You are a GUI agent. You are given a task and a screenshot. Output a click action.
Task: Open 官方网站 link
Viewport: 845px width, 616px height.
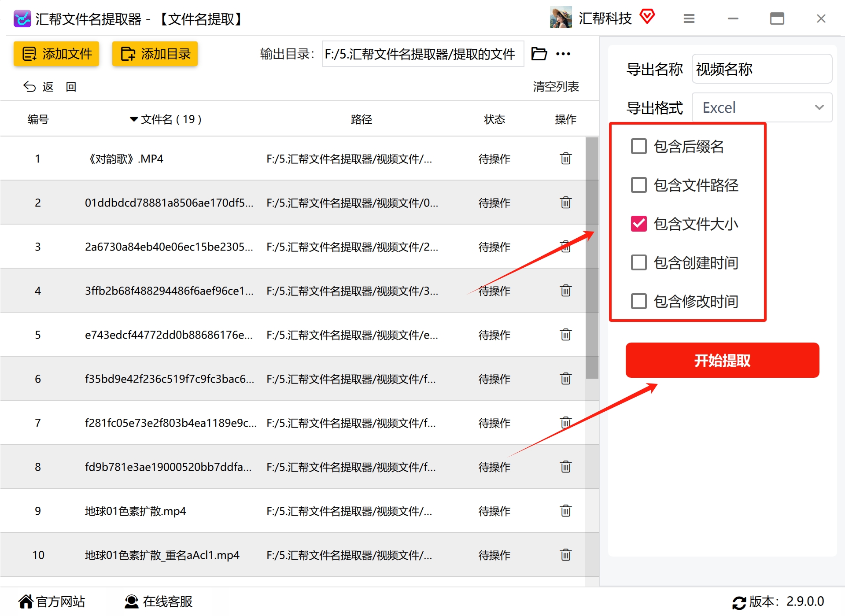[52, 601]
